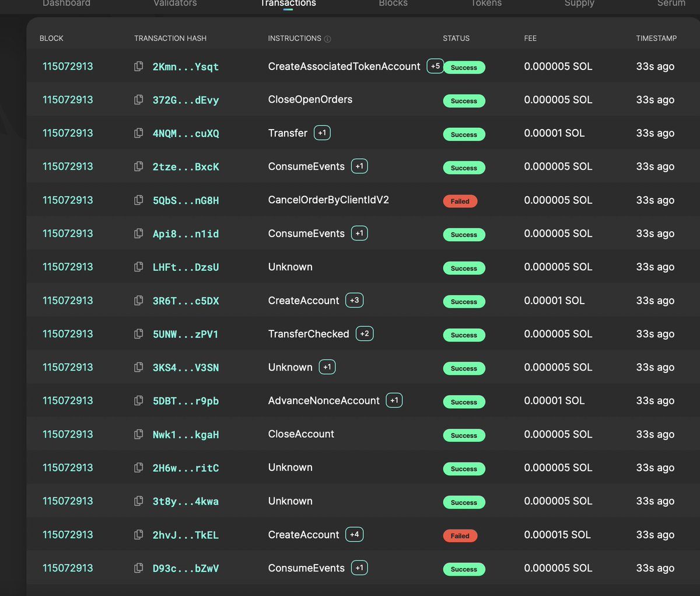Copy transaction hash 5UNW...zPV1
This screenshot has height=596, width=700.
click(x=139, y=334)
